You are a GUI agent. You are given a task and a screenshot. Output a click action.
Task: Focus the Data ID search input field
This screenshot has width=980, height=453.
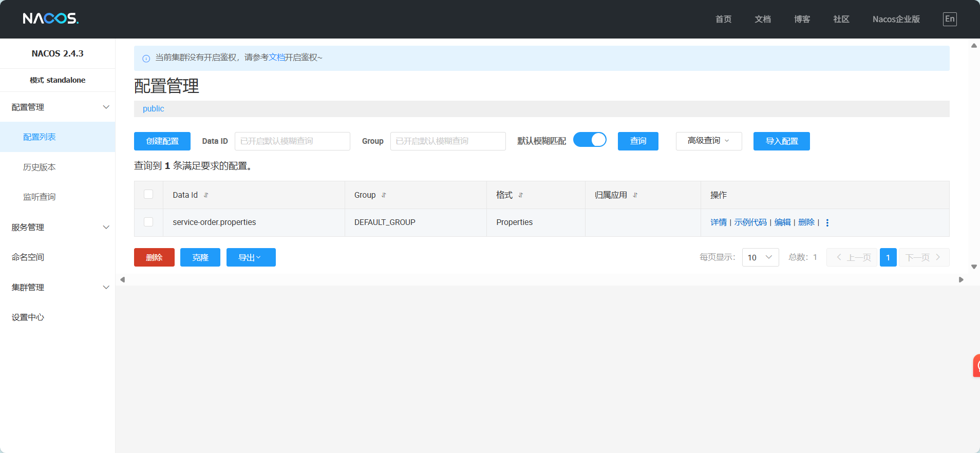tap(292, 141)
